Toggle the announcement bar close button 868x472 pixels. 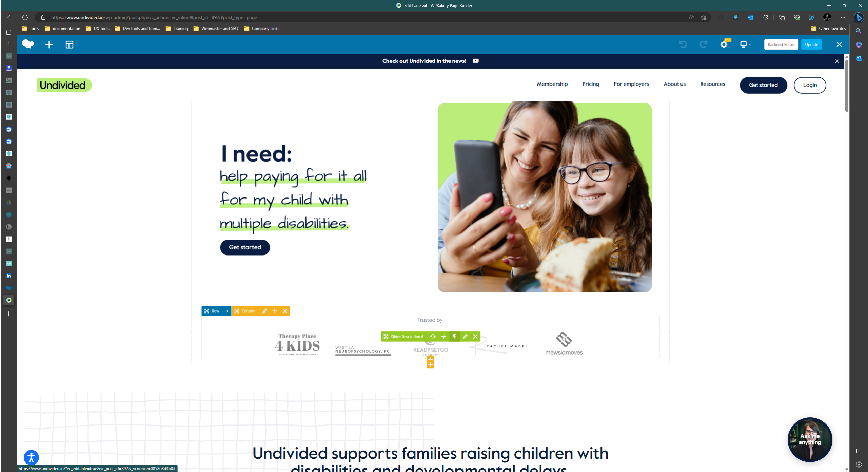(837, 60)
